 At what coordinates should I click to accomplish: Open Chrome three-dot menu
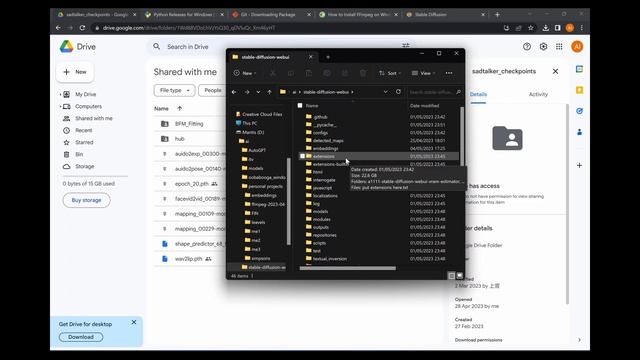click(582, 28)
